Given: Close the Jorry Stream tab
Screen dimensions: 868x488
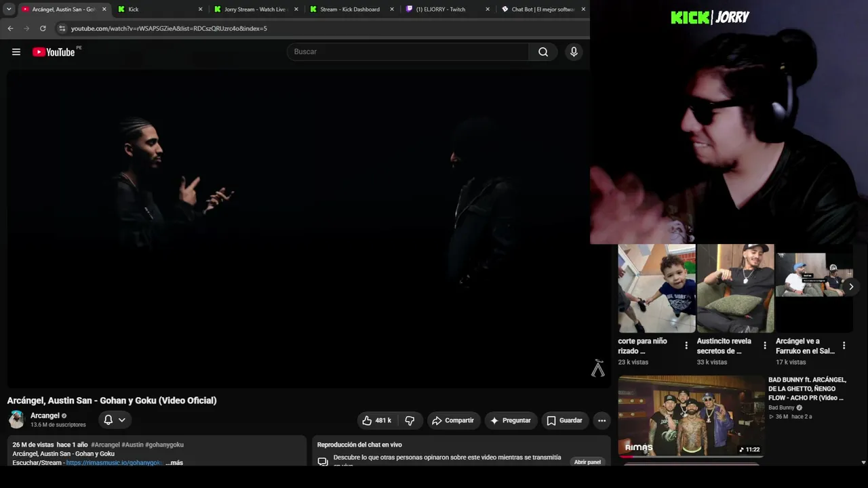Looking at the screenshot, I should (296, 9).
